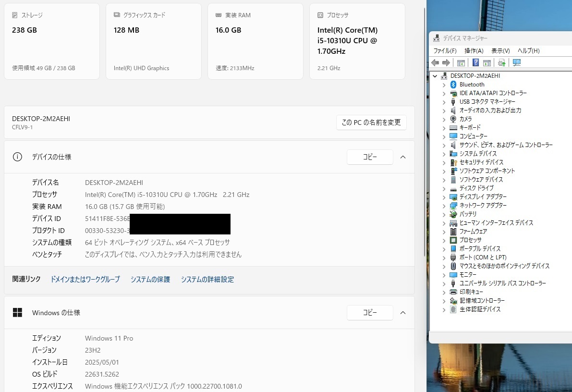Click the OS build value 22631.5262

coord(102,374)
